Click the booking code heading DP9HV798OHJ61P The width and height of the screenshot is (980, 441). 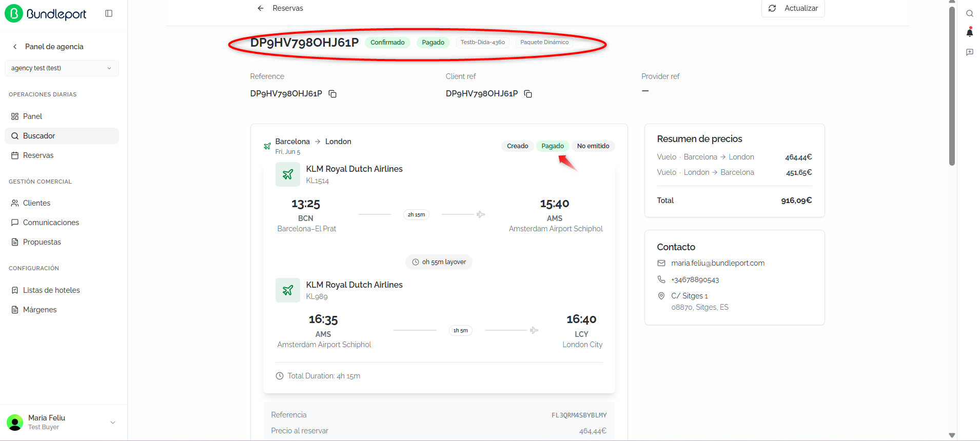(304, 43)
